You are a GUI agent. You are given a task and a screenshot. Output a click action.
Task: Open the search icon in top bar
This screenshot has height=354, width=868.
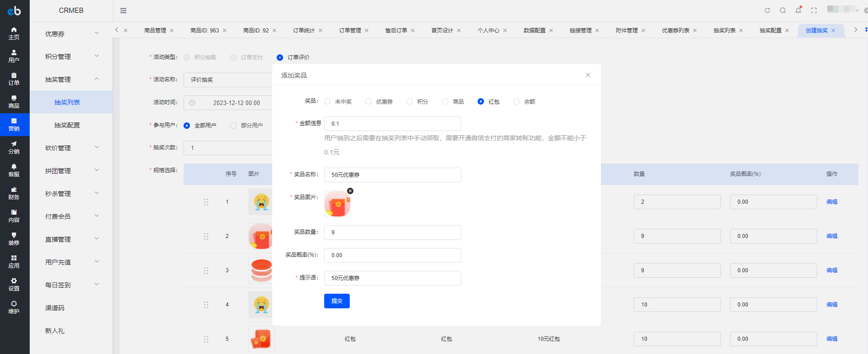tap(783, 11)
